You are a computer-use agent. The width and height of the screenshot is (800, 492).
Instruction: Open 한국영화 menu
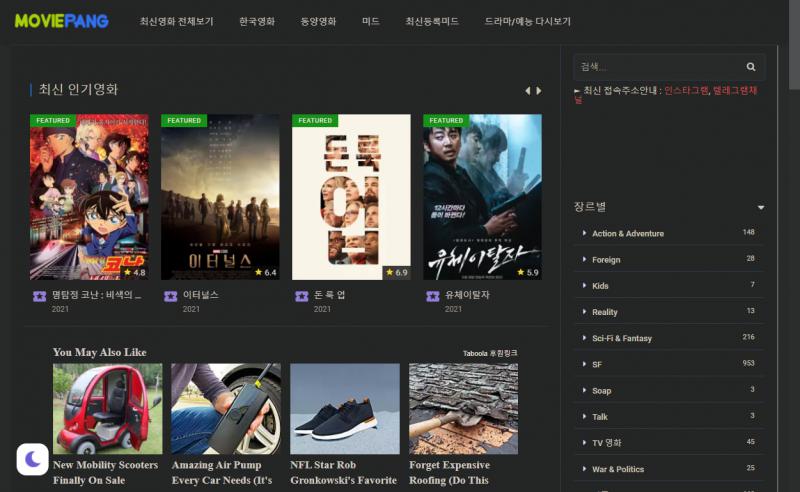tap(257, 21)
